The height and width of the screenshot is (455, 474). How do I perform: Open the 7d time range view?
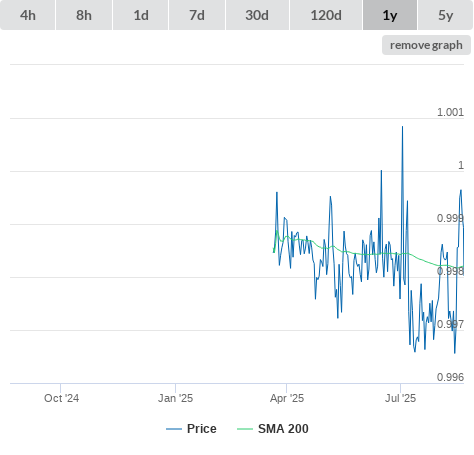tap(197, 15)
